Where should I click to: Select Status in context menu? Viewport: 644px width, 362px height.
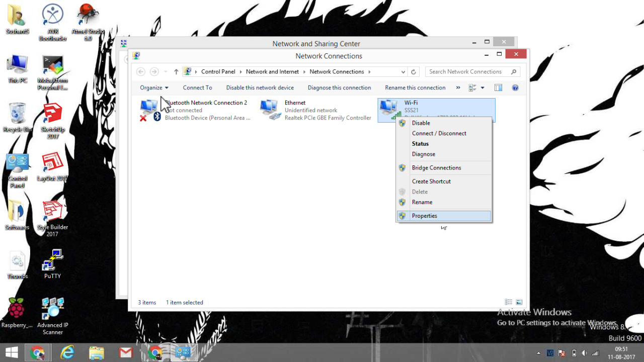(443, 144)
